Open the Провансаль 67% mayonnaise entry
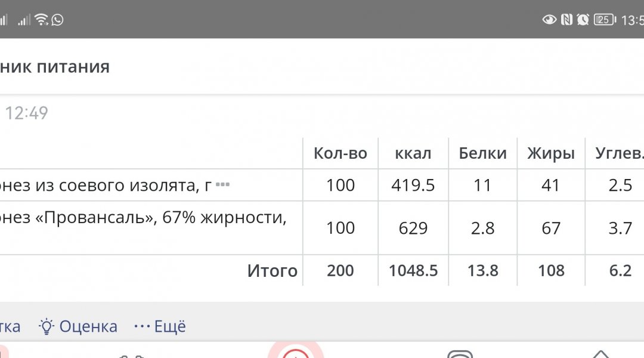644x358 pixels. (143, 218)
